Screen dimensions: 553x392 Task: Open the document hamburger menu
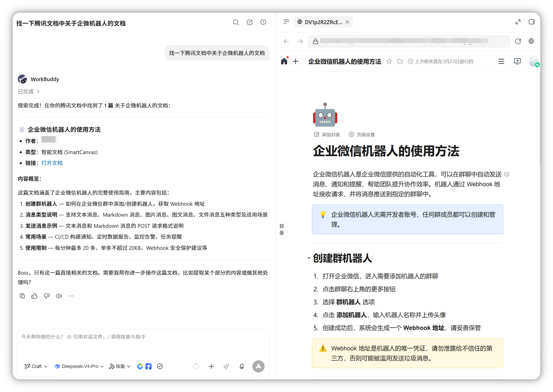[x=501, y=61]
